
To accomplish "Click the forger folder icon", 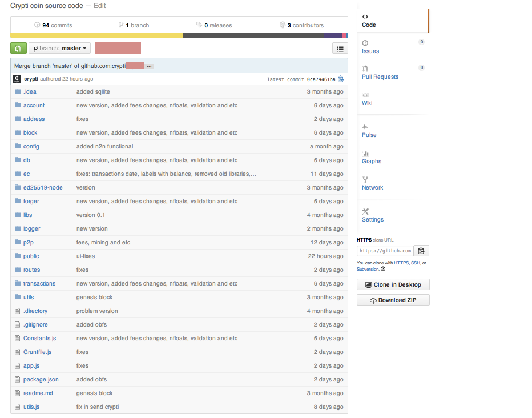I will pyautogui.click(x=18, y=201).
